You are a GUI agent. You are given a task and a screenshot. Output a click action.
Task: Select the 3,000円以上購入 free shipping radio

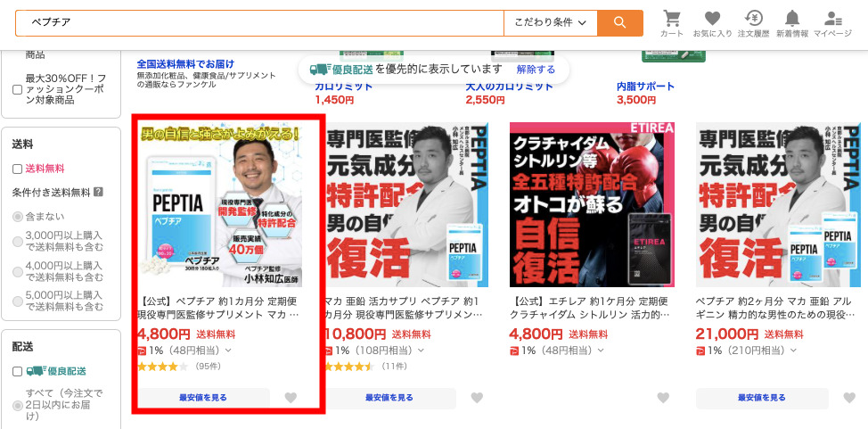pos(17,243)
